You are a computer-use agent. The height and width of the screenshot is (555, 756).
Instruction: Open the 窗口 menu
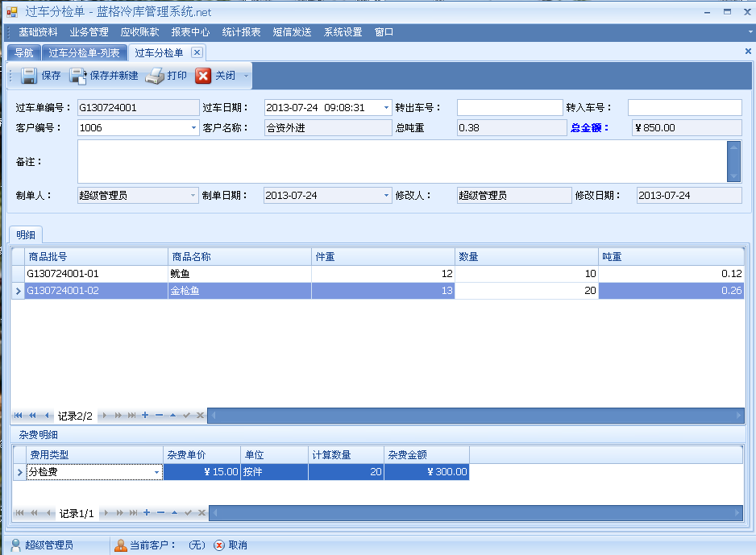coord(384,31)
